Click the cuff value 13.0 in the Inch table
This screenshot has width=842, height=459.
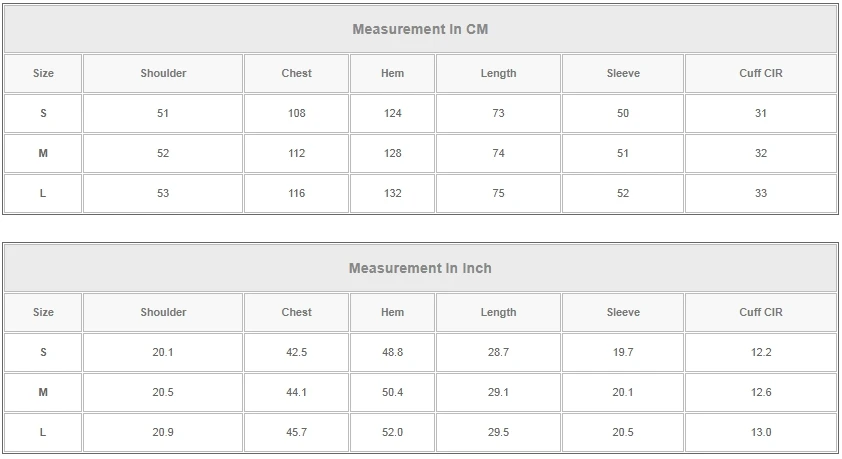point(760,432)
